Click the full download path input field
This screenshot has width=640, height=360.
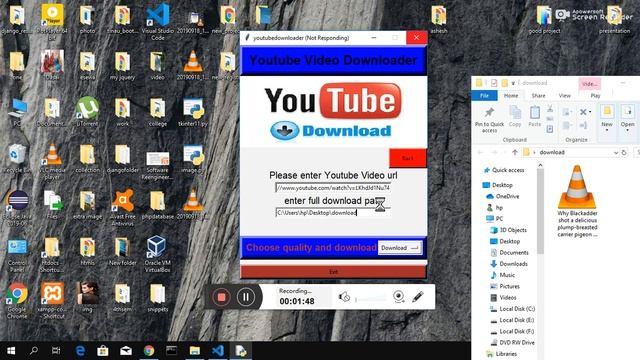click(333, 213)
